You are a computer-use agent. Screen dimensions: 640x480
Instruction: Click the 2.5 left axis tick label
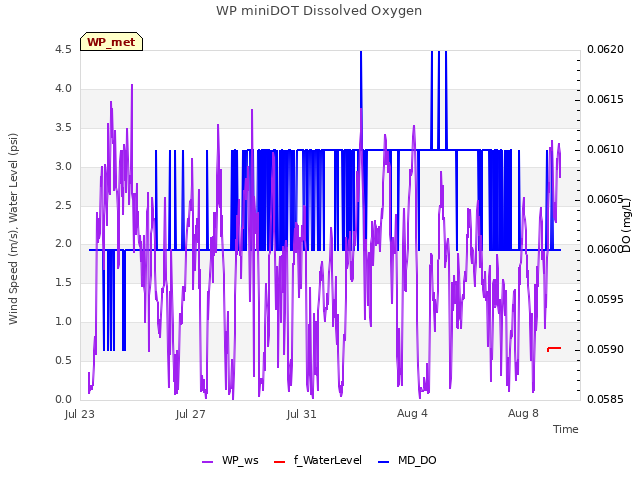pos(63,205)
